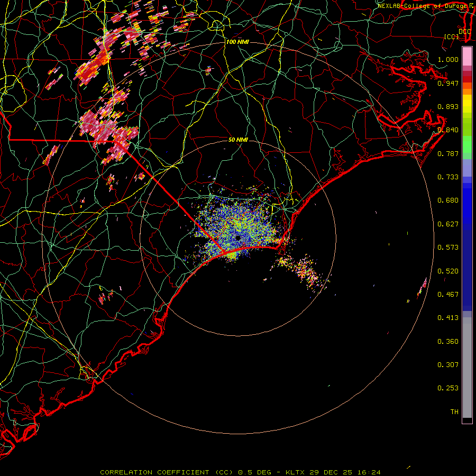Viewport: 476px width, 476px height.
Task: Click the "50 NMI" range ring label
Action: 238,140
